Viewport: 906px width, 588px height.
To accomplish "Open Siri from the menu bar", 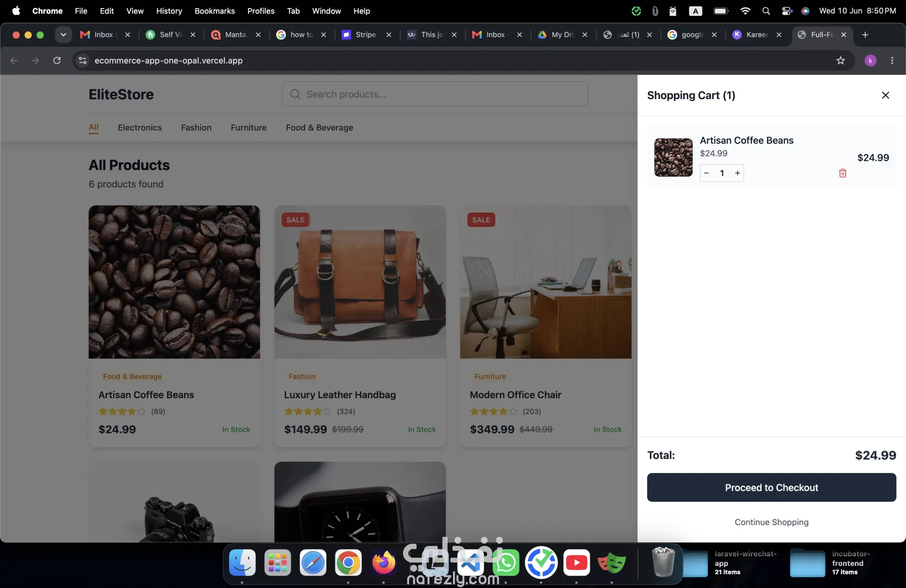I will (x=805, y=11).
